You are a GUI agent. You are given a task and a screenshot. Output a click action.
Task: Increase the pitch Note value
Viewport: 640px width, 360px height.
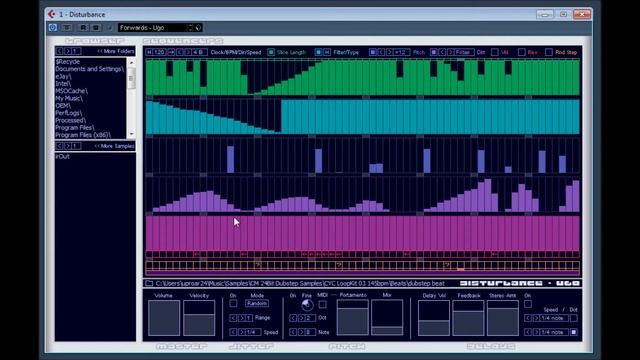301,332
